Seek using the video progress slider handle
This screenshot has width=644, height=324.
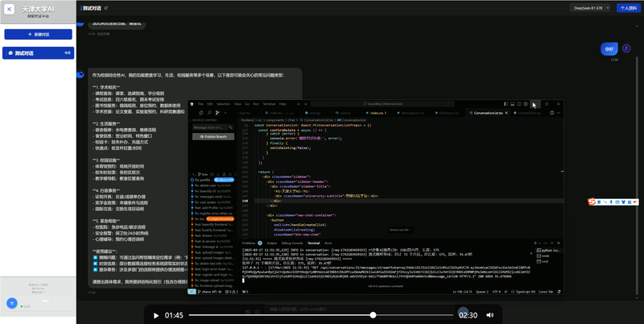(x=373, y=315)
